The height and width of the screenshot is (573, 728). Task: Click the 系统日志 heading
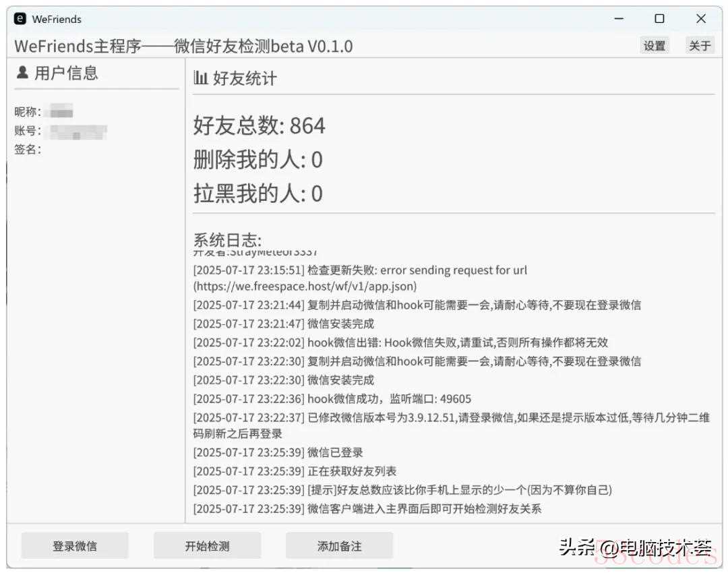228,239
